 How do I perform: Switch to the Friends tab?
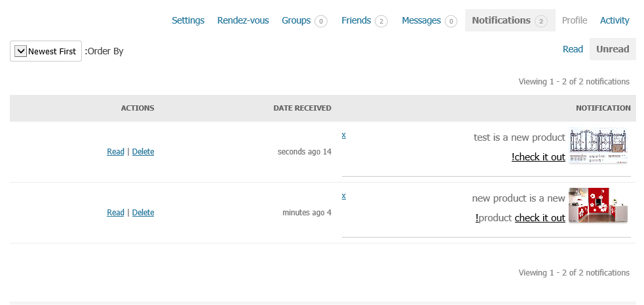click(x=364, y=20)
